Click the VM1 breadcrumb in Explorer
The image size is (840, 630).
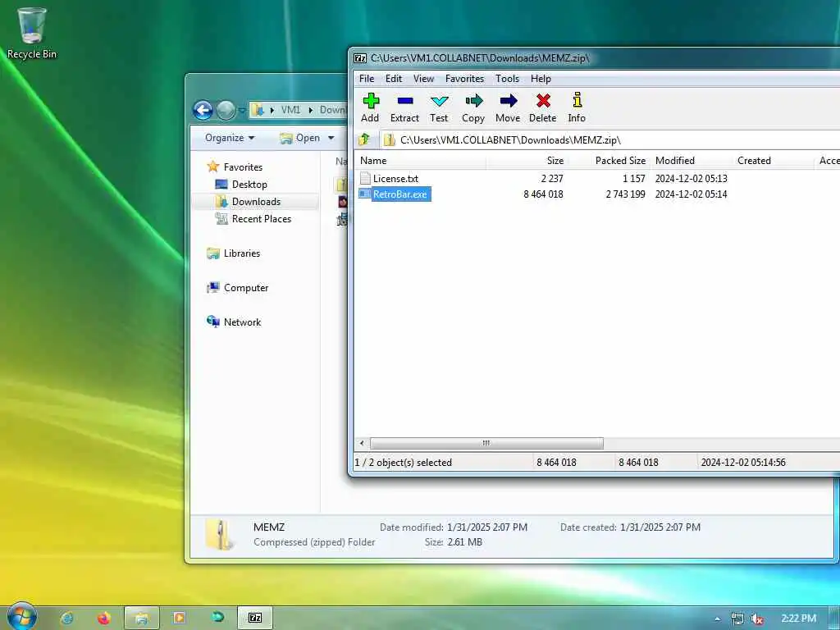(291, 110)
